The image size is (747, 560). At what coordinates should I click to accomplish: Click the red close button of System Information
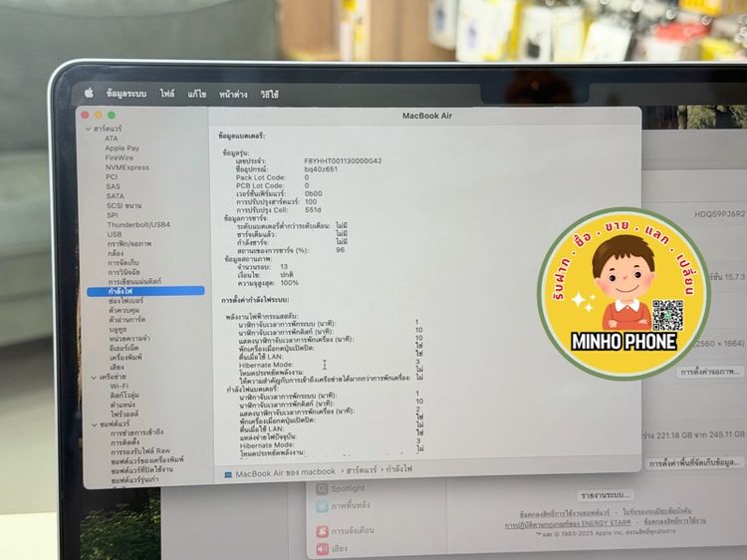click(86, 115)
